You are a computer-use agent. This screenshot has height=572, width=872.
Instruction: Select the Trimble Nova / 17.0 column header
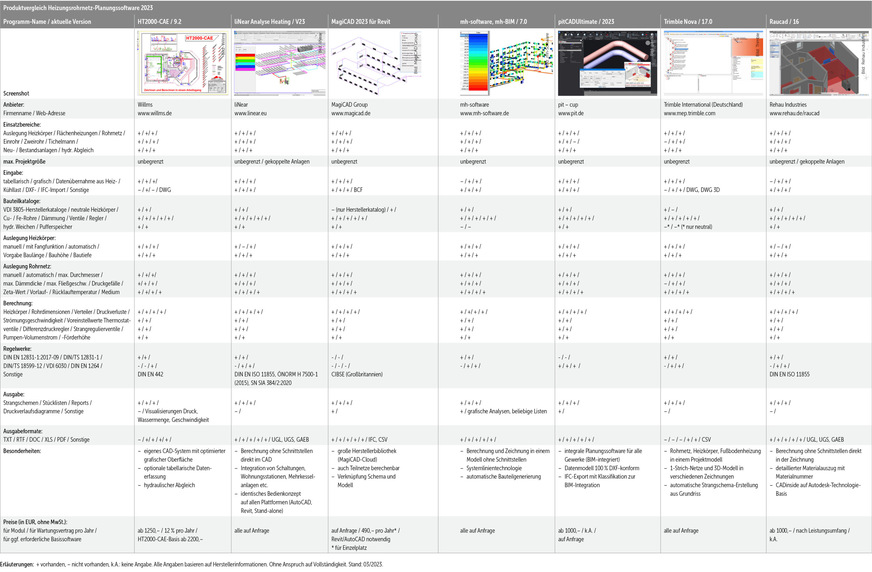pos(690,19)
